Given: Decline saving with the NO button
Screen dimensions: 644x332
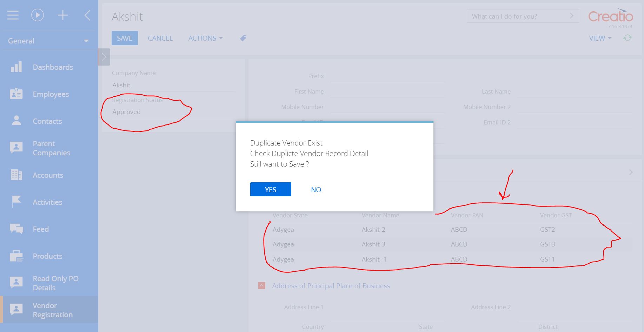Looking at the screenshot, I should pos(316,189).
